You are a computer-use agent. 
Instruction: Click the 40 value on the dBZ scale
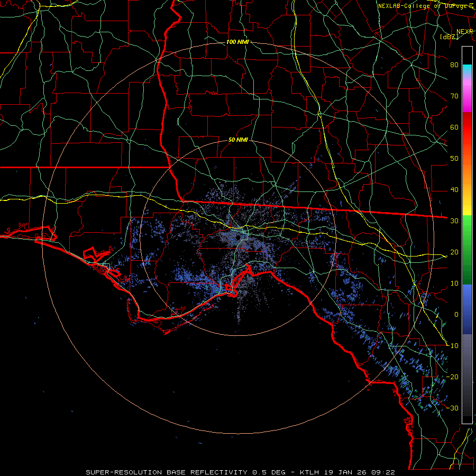[x=454, y=190]
